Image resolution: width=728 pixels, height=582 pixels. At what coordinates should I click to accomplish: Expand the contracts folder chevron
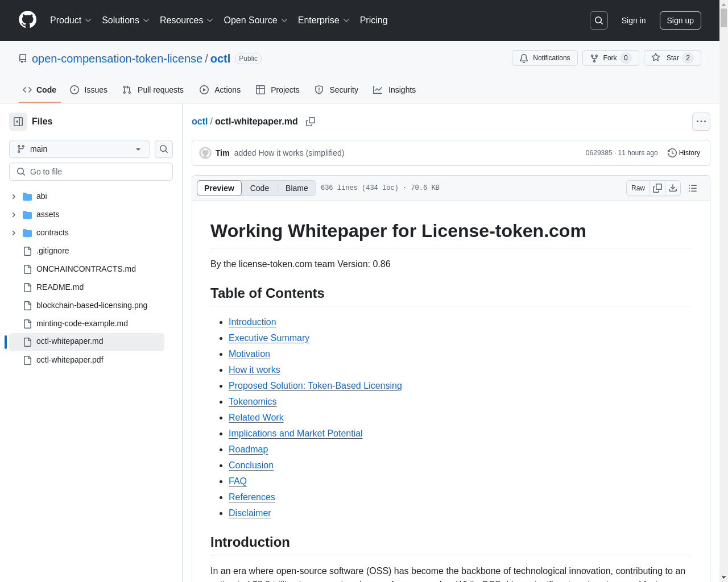[x=14, y=232]
